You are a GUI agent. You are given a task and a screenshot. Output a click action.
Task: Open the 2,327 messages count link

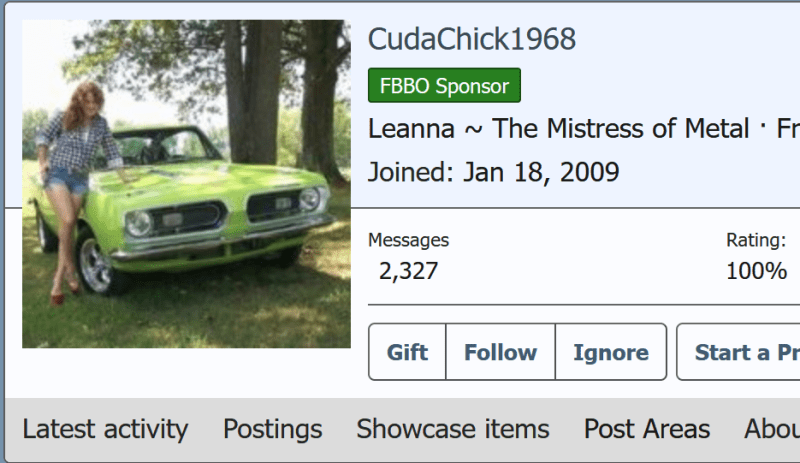(x=408, y=271)
